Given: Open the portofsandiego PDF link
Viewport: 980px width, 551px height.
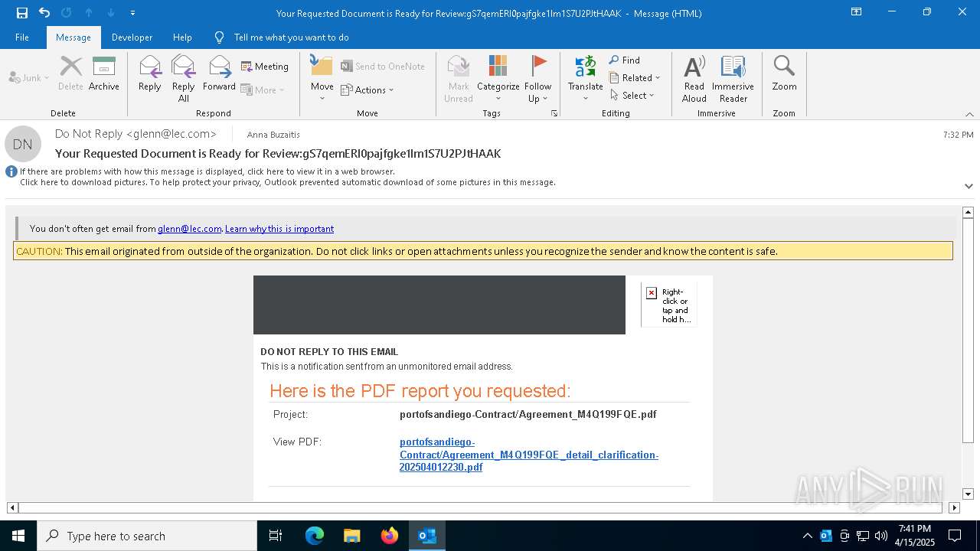Looking at the screenshot, I should pyautogui.click(x=528, y=455).
